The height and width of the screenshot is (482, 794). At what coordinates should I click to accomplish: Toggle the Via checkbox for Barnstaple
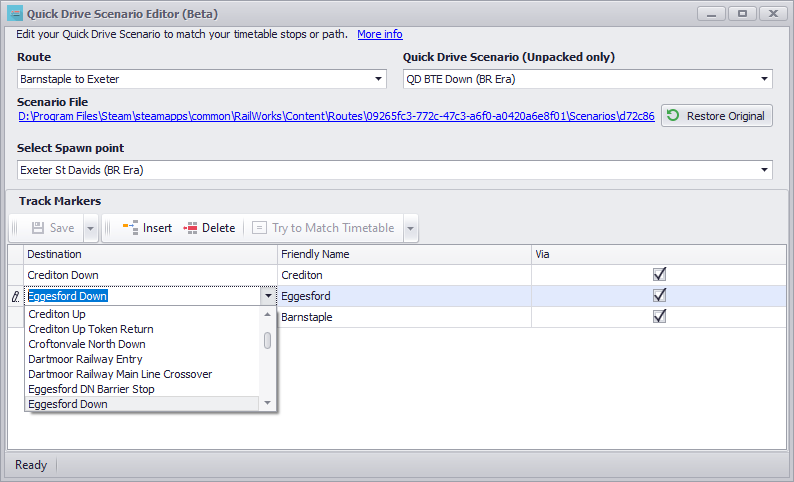[x=658, y=316]
